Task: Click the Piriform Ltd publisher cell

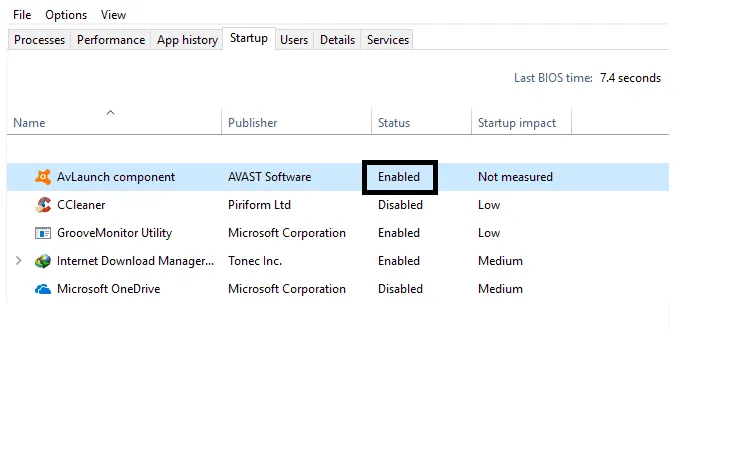Action: pos(259,205)
